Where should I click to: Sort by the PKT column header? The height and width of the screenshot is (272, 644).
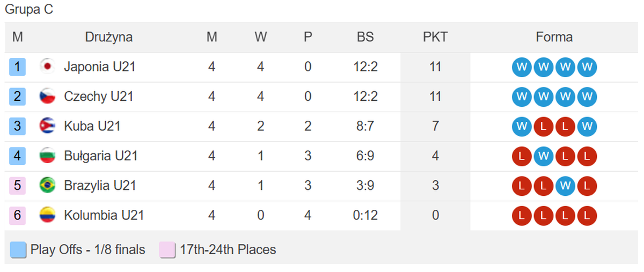[435, 38]
